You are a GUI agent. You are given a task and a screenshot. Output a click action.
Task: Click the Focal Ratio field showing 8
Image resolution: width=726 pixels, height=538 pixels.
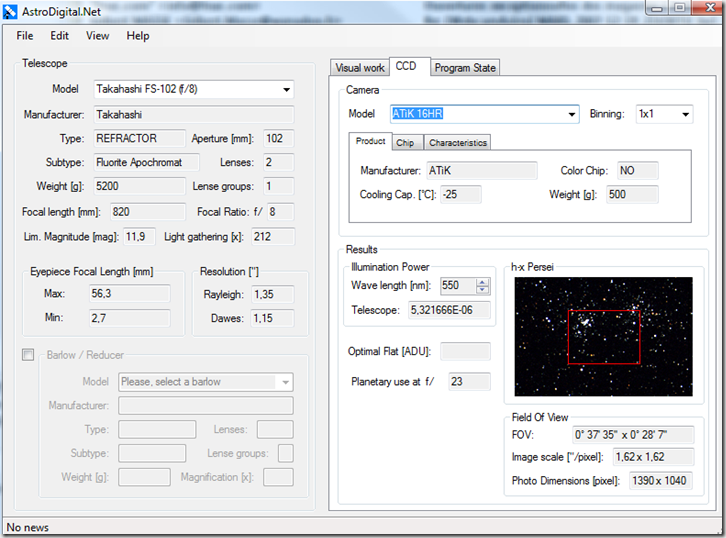click(281, 212)
